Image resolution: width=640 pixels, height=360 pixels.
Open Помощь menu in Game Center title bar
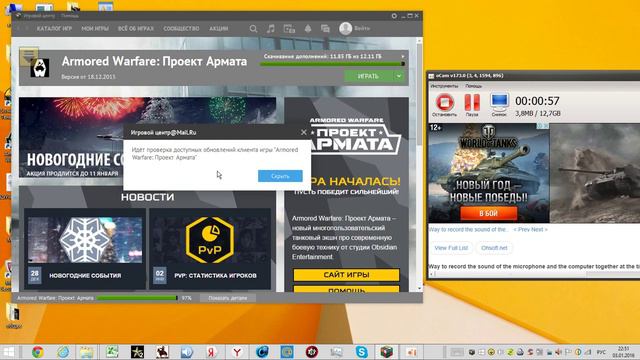click(x=70, y=16)
